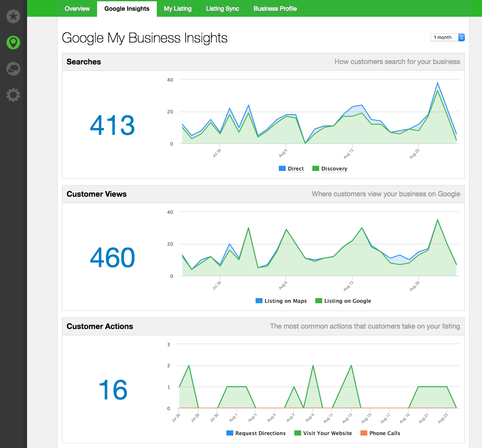The height and width of the screenshot is (448, 482).
Task: Open the chat bubbles sidebar icon
Action: [x=13, y=69]
